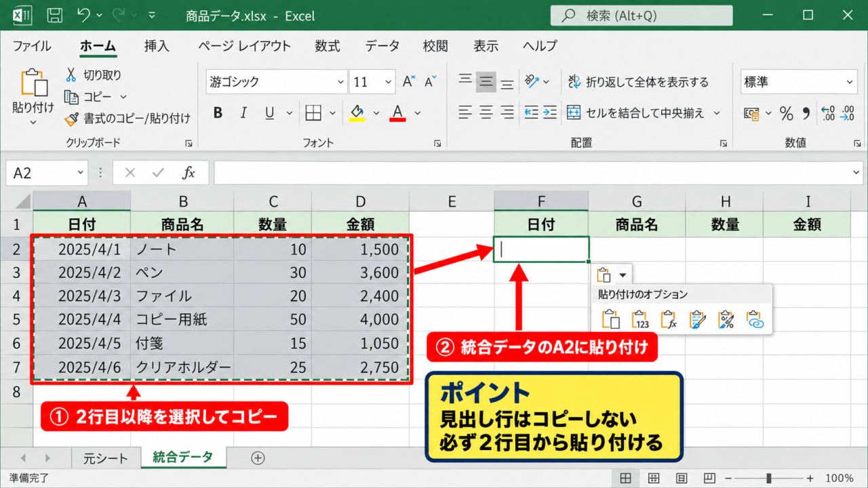Toggle Bold formatting

(218, 113)
